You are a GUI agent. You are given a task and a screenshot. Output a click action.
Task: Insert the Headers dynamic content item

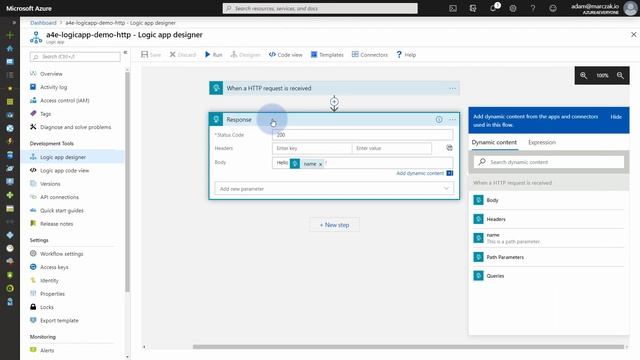(x=549, y=219)
